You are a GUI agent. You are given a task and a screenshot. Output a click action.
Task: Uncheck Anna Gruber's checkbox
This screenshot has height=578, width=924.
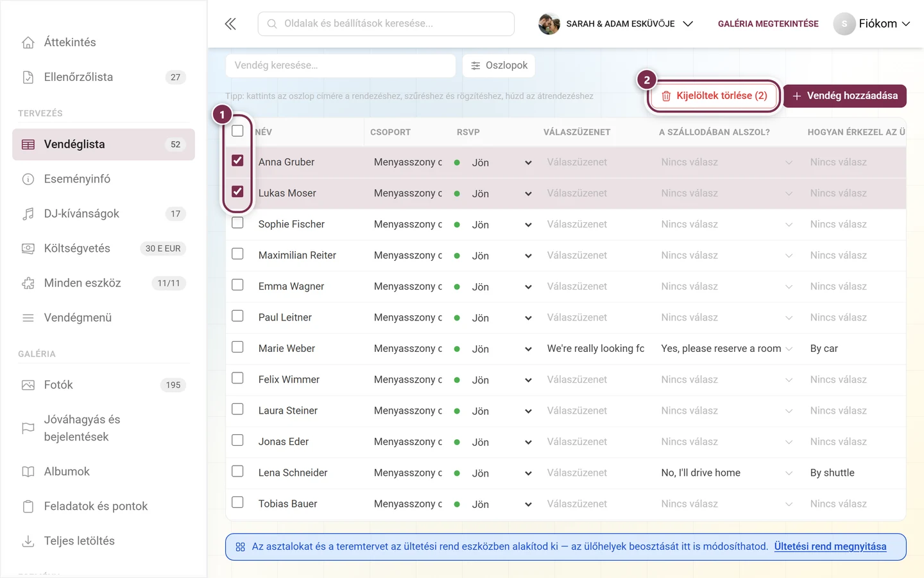(x=237, y=161)
